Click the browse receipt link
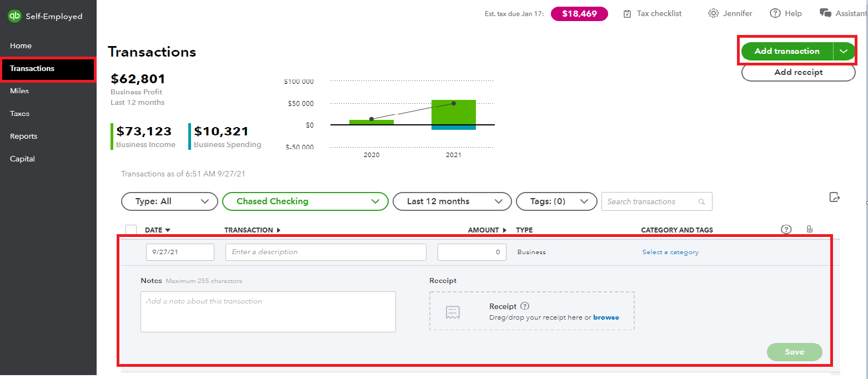The image size is (868, 379). coord(606,317)
